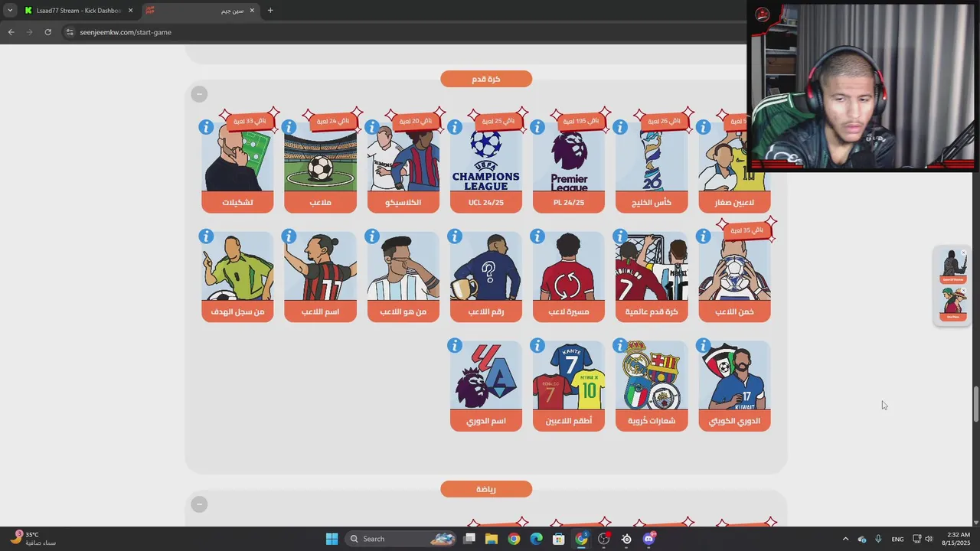Pick the الدوري الكويتي category card
This screenshot has height=551, width=980.
[734, 386]
